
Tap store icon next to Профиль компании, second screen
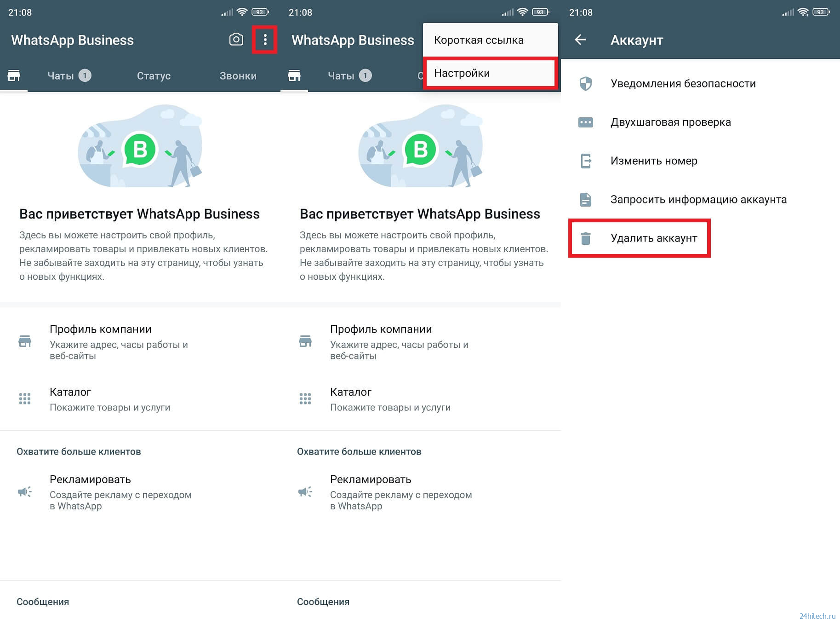pyautogui.click(x=305, y=341)
